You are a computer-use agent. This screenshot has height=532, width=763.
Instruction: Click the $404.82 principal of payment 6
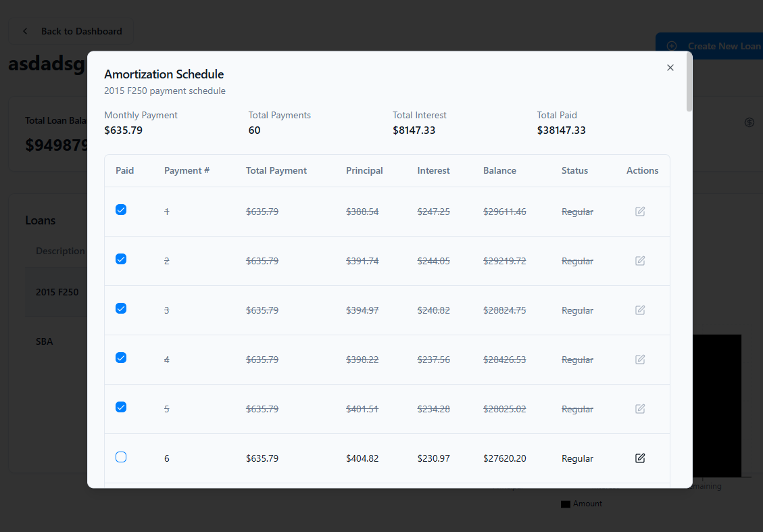[362, 458]
